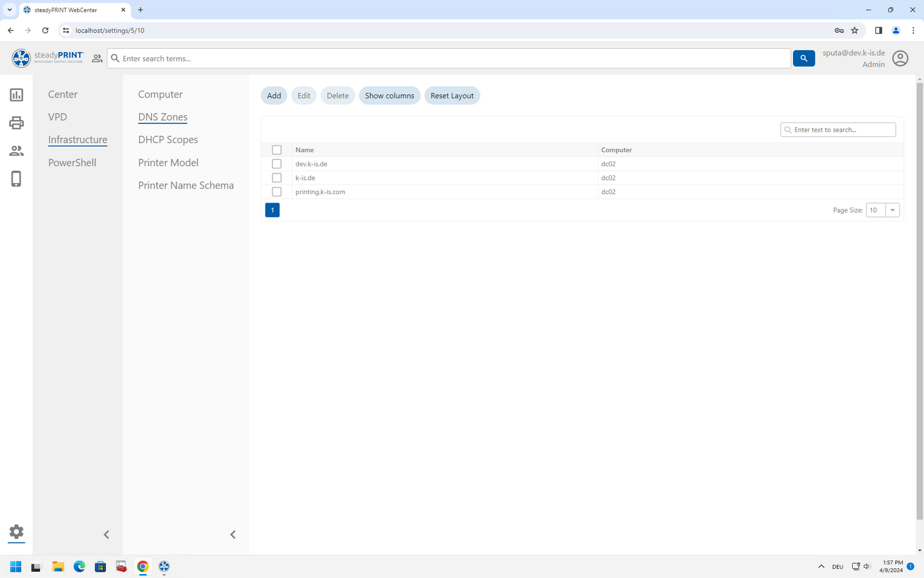
Task: Click the Add button
Action: click(x=274, y=96)
